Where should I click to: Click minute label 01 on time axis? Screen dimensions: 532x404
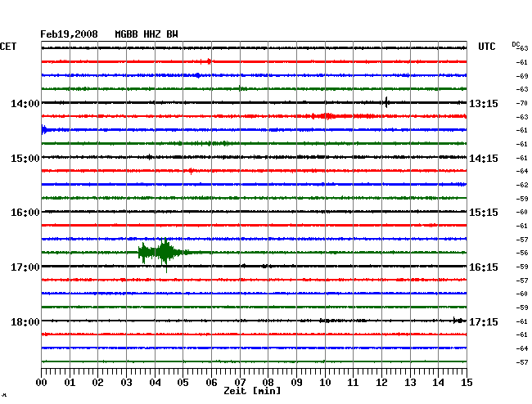point(70,383)
